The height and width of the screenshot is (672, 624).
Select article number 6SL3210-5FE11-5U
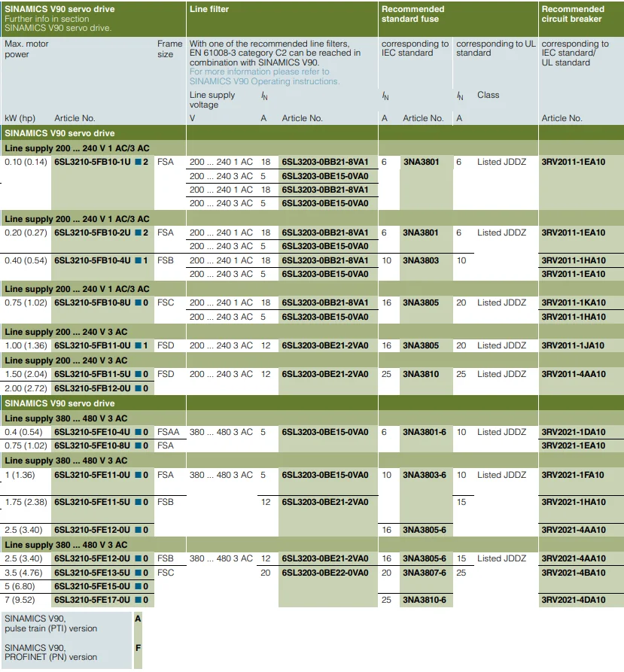click(x=92, y=502)
